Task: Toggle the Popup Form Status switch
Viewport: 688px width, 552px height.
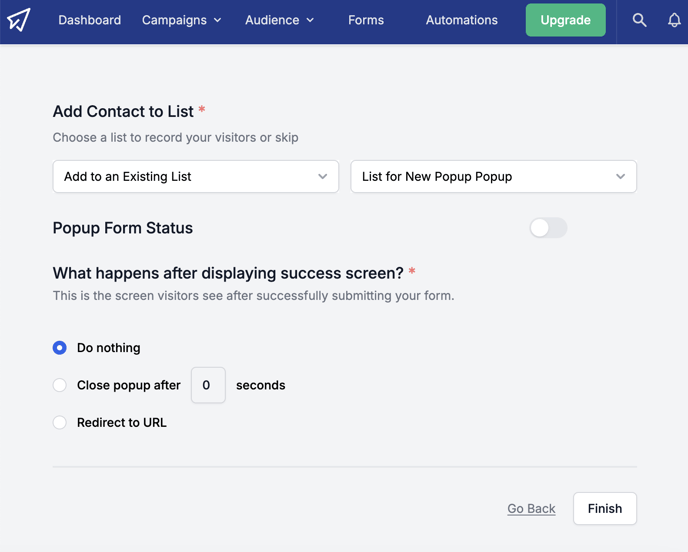Action: (x=548, y=228)
